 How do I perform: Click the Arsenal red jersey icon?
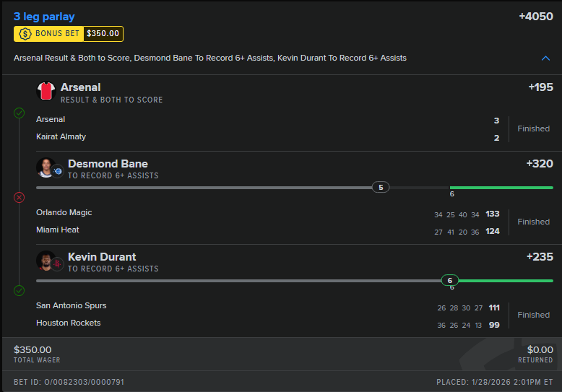pyautogui.click(x=46, y=91)
